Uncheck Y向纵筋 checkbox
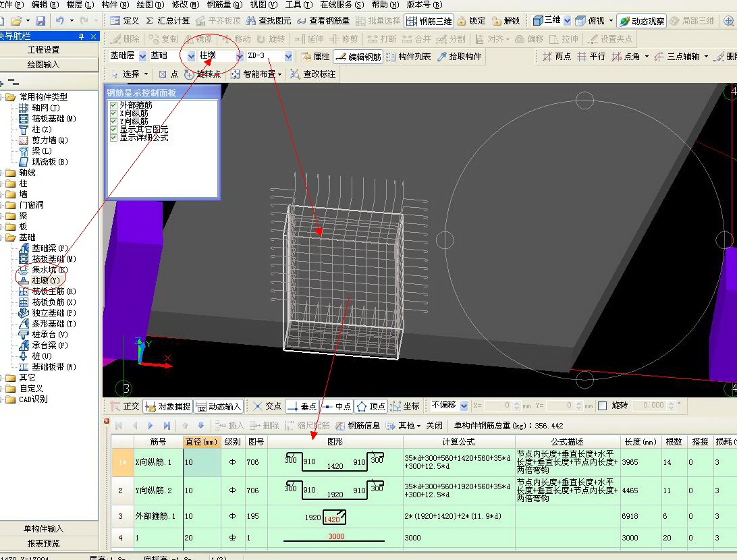Image resolution: width=737 pixels, height=560 pixels. pyautogui.click(x=113, y=121)
